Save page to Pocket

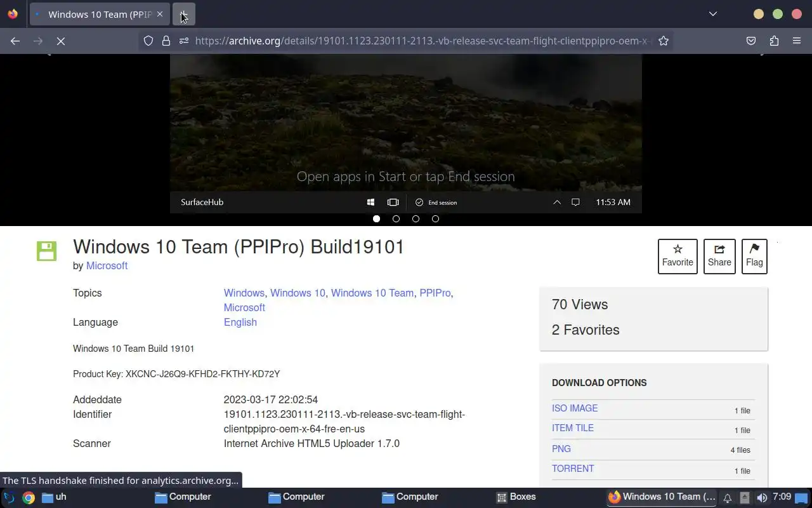coord(751,41)
